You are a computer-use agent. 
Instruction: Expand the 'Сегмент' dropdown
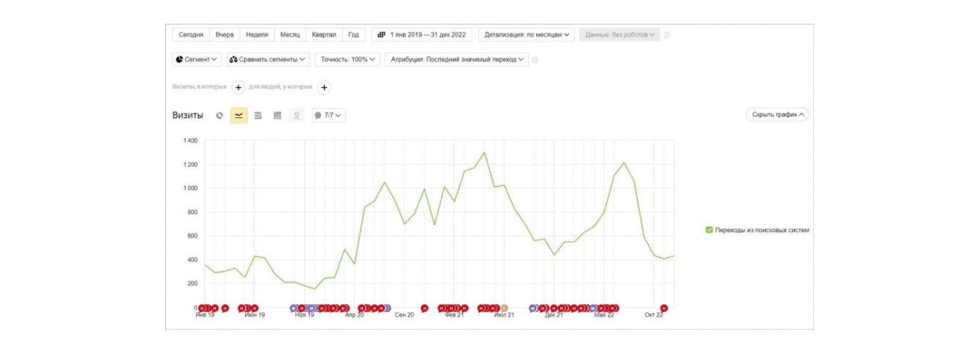pyautogui.click(x=197, y=59)
